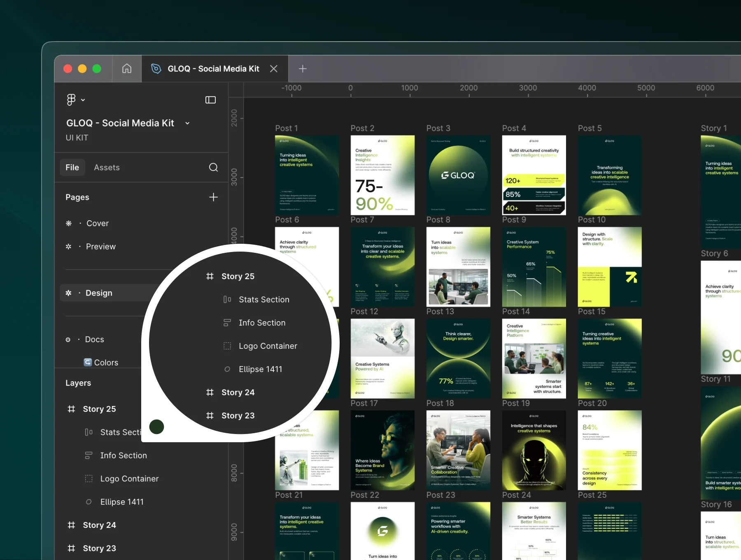Toggle the sidebar panel layout icon
Image resolution: width=741 pixels, height=560 pixels.
[210, 100]
